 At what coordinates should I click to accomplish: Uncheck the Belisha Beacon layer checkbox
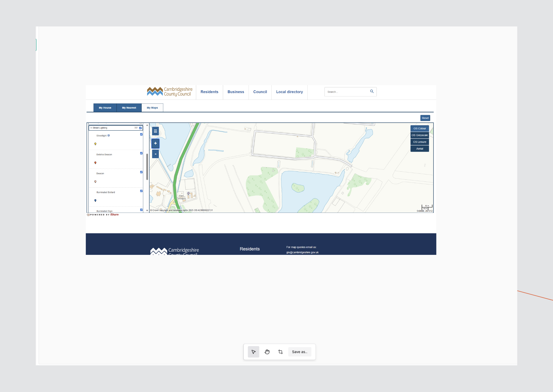click(141, 153)
